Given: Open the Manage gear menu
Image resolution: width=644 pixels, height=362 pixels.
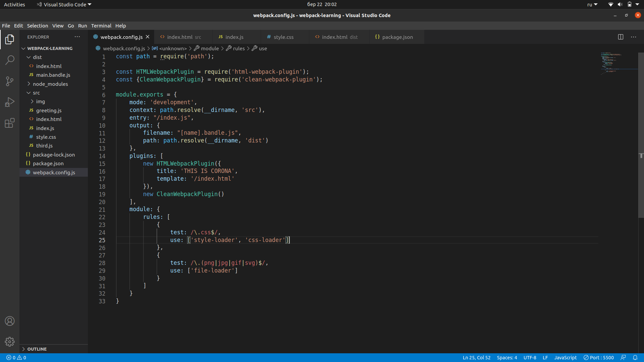Looking at the screenshot, I should (x=10, y=342).
